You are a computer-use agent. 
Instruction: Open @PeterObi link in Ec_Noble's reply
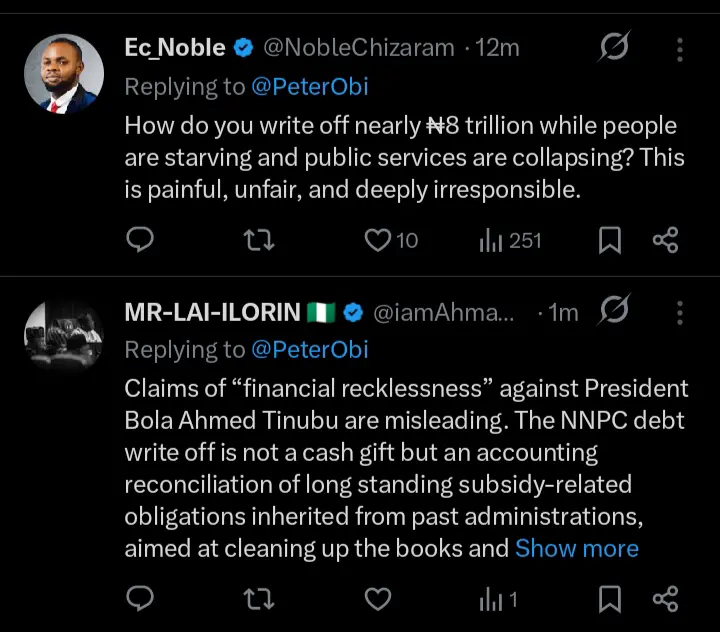[x=310, y=87]
